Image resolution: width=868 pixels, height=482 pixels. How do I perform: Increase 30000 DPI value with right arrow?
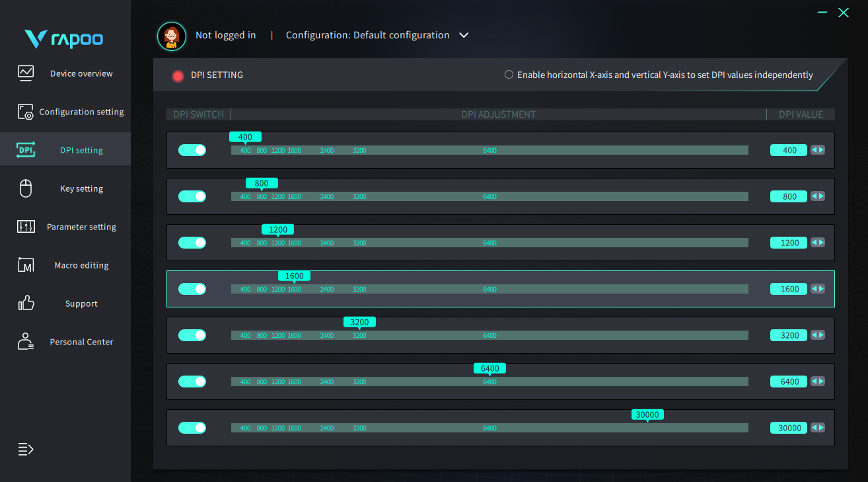click(821, 428)
